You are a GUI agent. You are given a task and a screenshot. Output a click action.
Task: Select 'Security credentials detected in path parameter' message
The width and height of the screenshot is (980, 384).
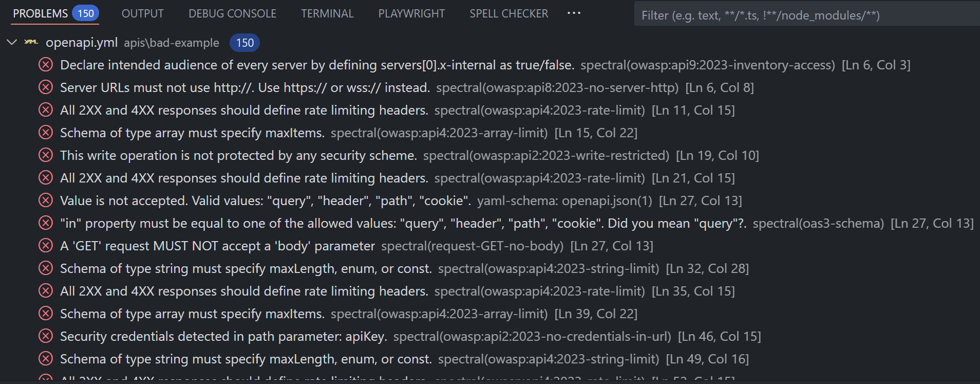(223, 337)
